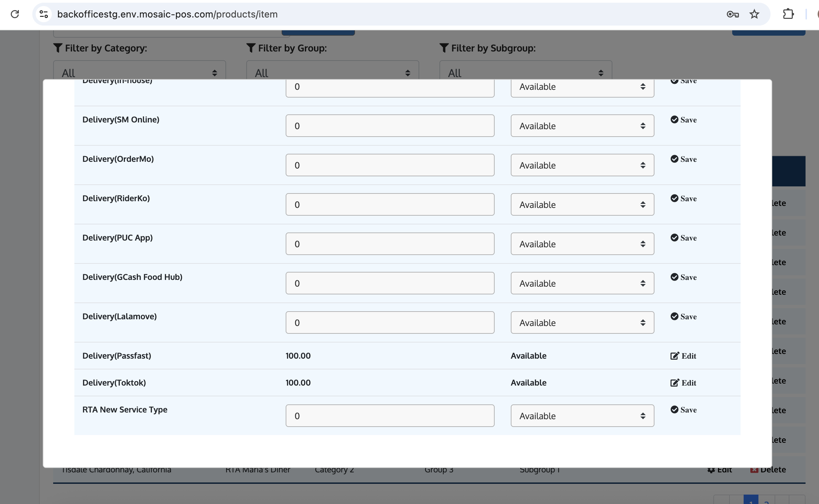Click the Delivery(SM Online) price input field
Viewport: 819px width, 504px height.
tap(390, 126)
